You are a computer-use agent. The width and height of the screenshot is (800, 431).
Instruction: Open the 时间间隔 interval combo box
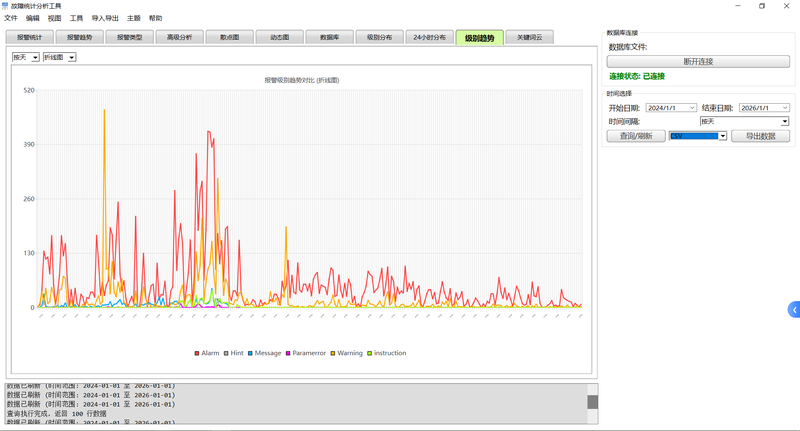tap(744, 121)
